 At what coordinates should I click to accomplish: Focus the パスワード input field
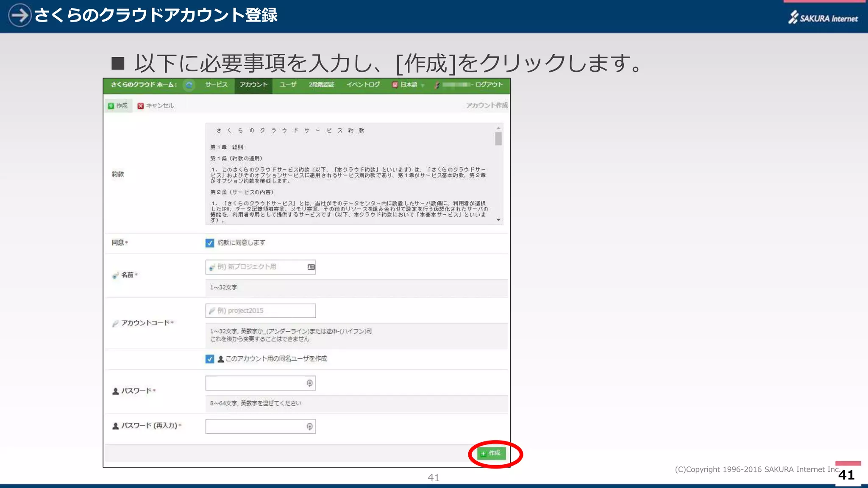(x=260, y=383)
